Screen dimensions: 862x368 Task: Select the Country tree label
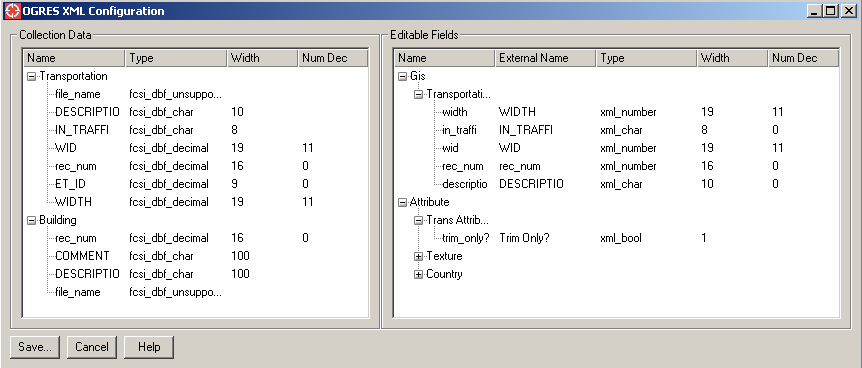coord(444,274)
